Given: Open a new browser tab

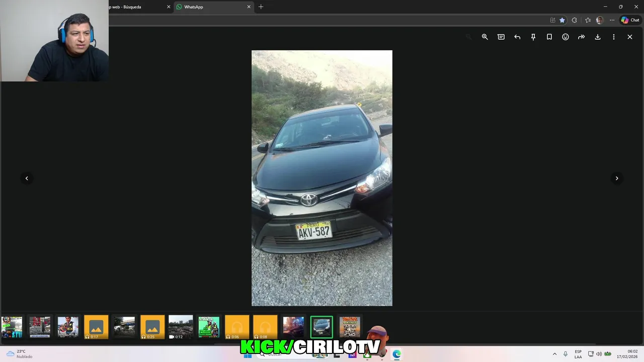Looking at the screenshot, I should pos(261,7).
